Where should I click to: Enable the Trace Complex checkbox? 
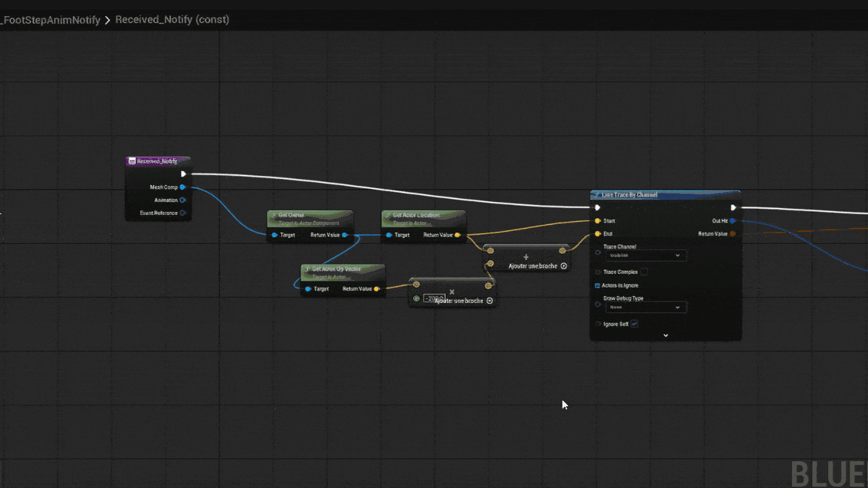(644, 272)
